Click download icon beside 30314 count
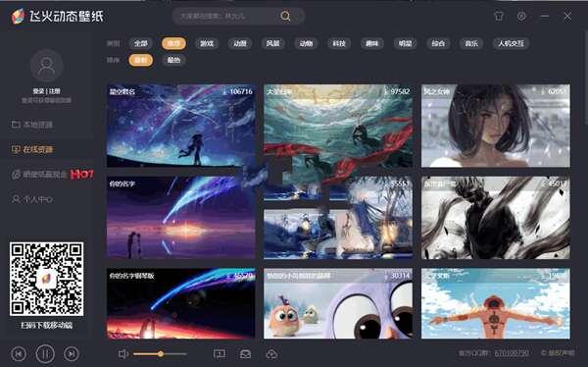588x367 pixels. point(385,276)
